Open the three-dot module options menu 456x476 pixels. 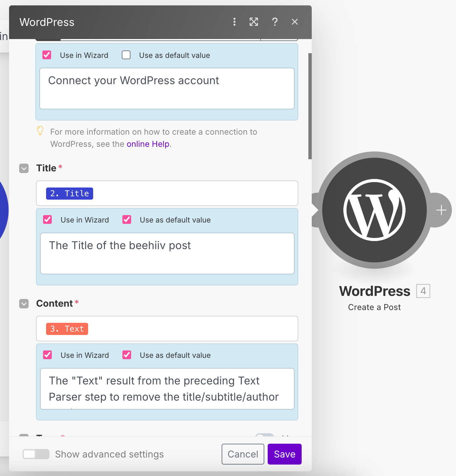point(234,22)
